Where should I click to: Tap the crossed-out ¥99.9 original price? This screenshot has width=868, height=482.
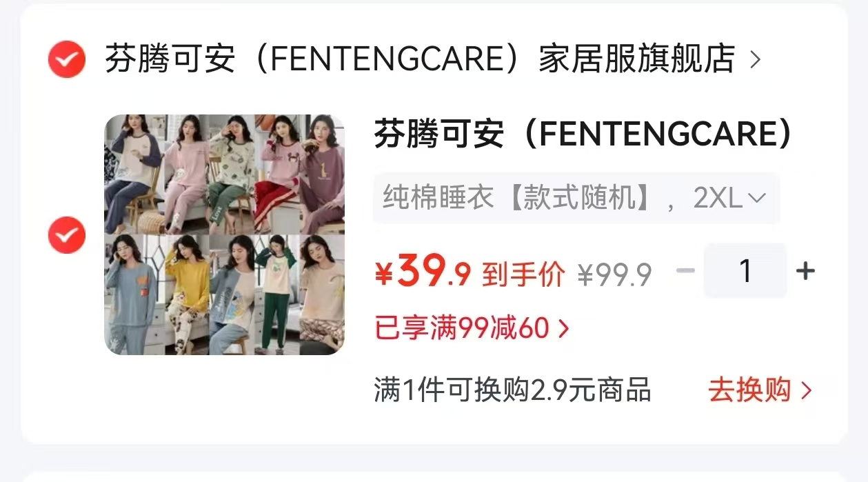(x=614, y=275)
